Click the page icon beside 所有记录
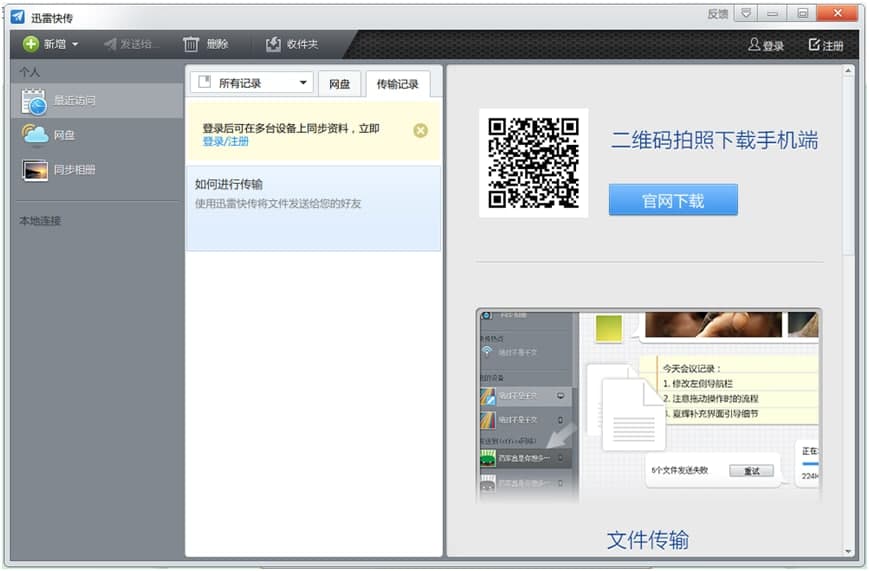Screen dimensions: 869x571 tap(205, 82)
